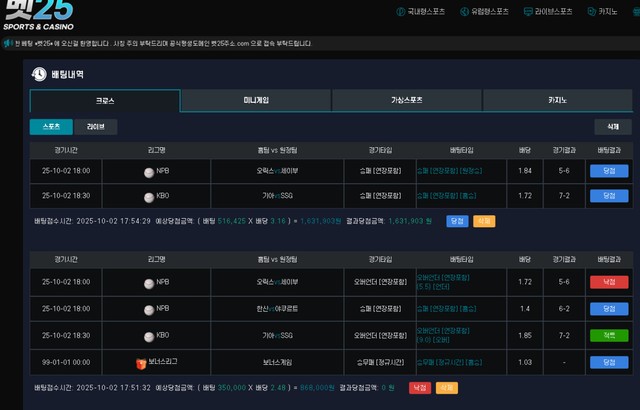Toggle the 스포츠 filter button
Image resolution: width=640 pixels, height=410 pixels.
tap(51, 127)
